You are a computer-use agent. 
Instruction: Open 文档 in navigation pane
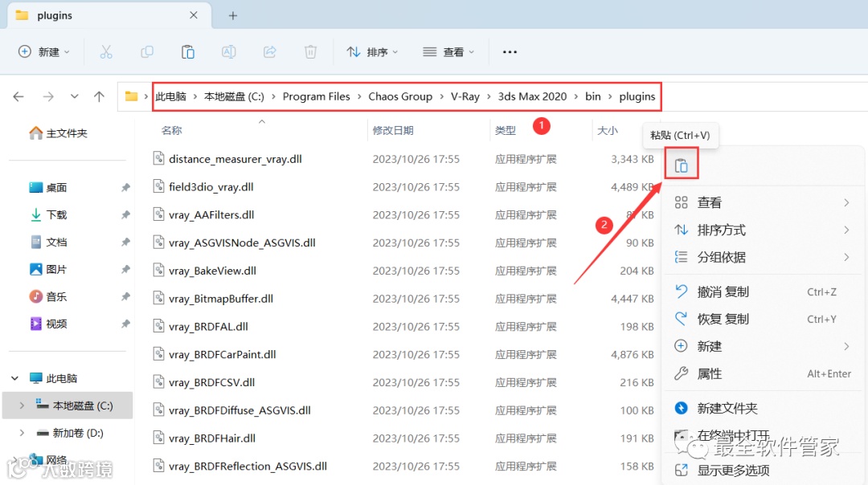[x=48, y=243]
